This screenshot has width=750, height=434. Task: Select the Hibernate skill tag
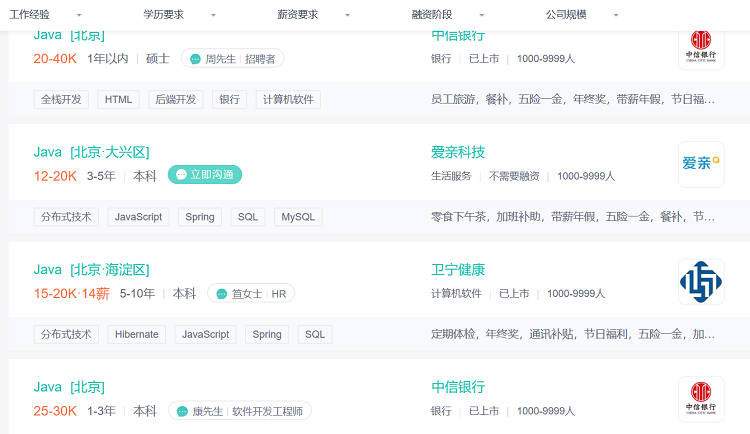(x=137, y=334)
